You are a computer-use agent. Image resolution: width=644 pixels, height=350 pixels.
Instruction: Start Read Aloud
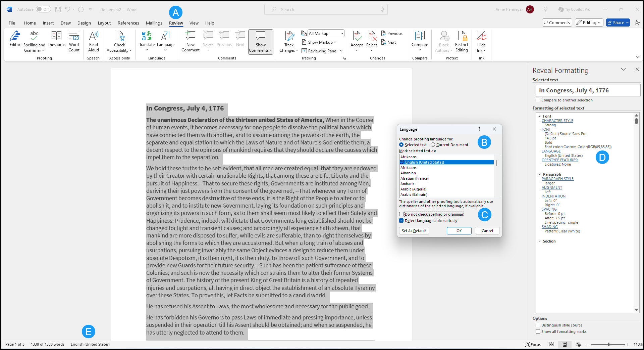point(94,40)
